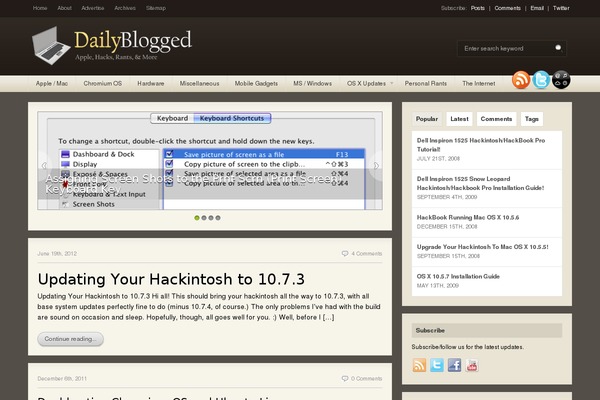
Task: Open Dell Inspiron 1525 Hackintosh/HackBook Pro Tutorial
Action: (x=481, y=145)
